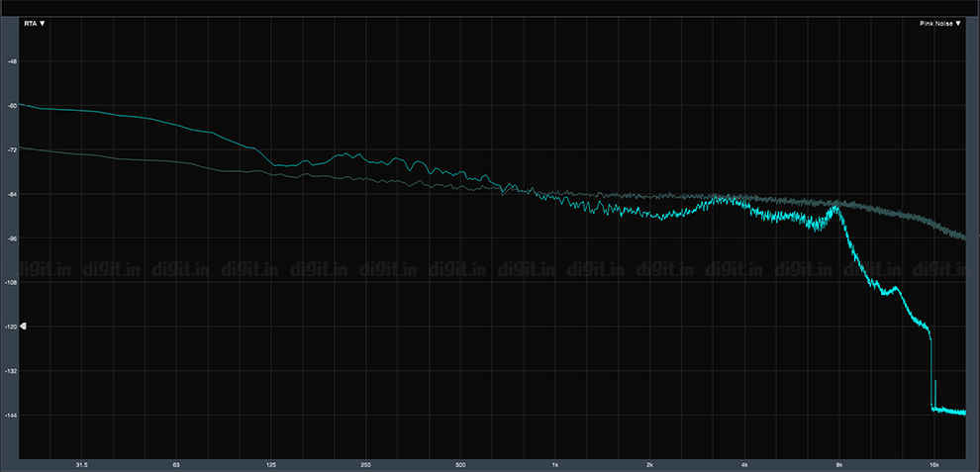
Task: Click the -96 dB axis label
Action: 13,238
